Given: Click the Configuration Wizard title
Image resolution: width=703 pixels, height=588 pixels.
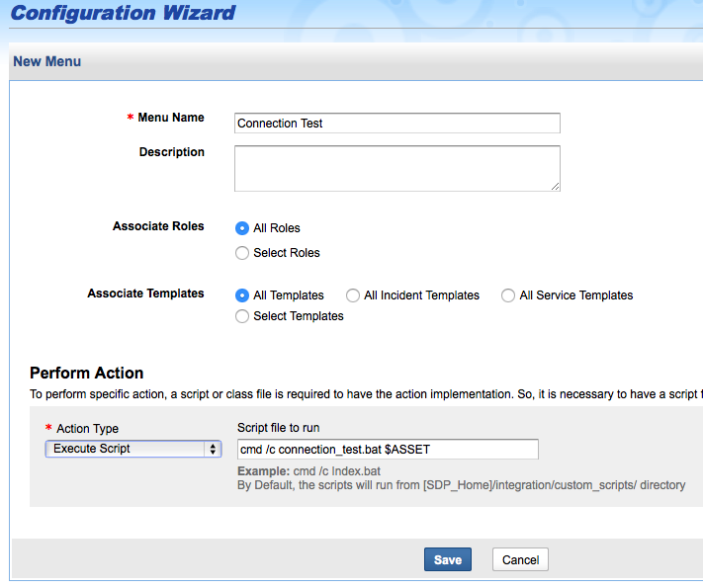Looking at the screenshot, I should pyautogui.click(x=124, y=14).
